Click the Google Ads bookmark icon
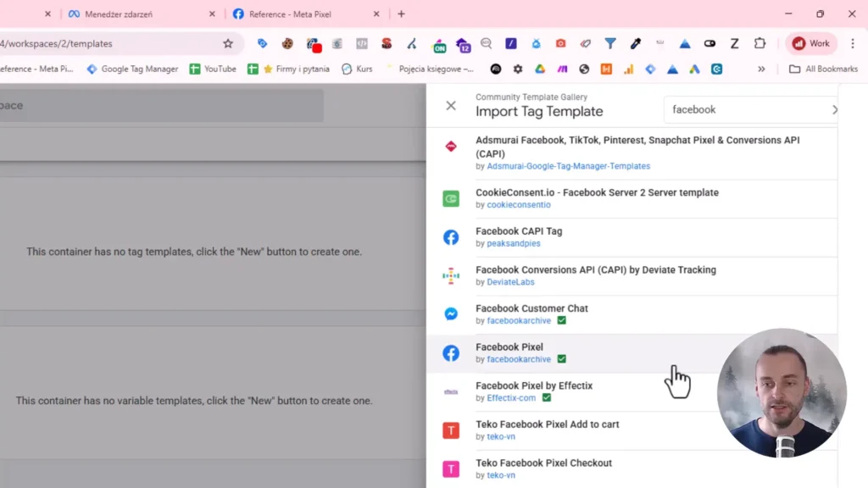This screenshot has width=868, height=488. coord(694,69)
